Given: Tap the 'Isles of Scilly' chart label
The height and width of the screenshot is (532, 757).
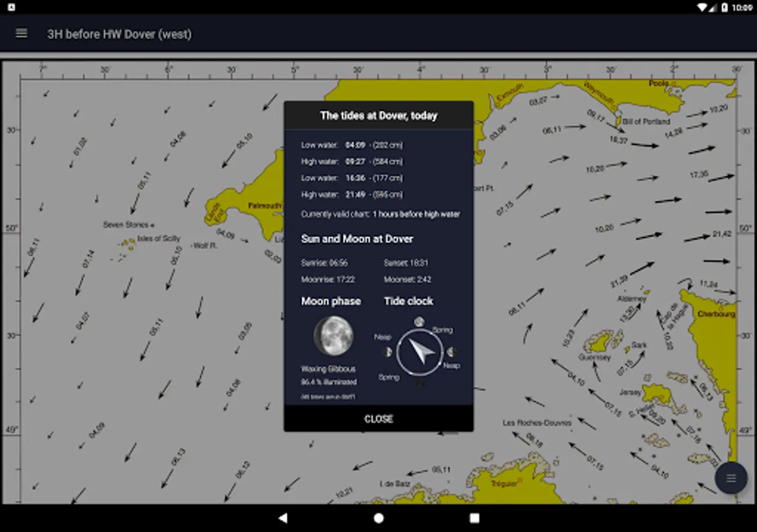Looking at the screenshot, I should [158, 239].
